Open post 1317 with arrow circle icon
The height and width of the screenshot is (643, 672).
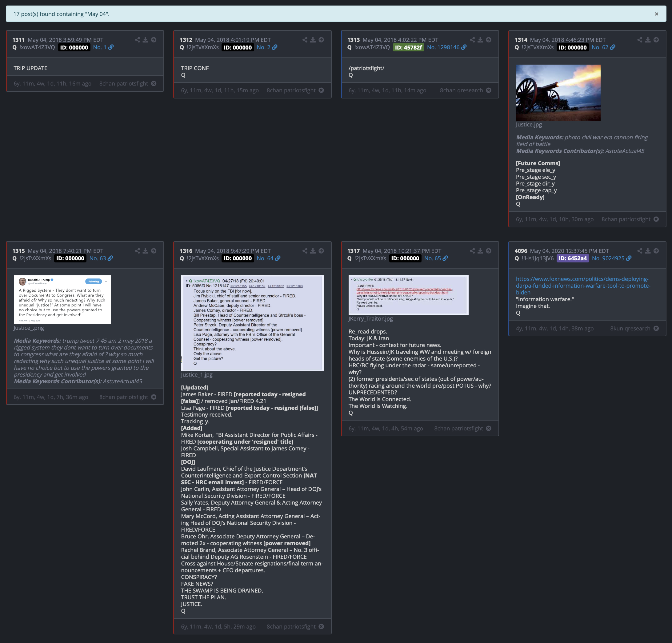coord(489,251)
